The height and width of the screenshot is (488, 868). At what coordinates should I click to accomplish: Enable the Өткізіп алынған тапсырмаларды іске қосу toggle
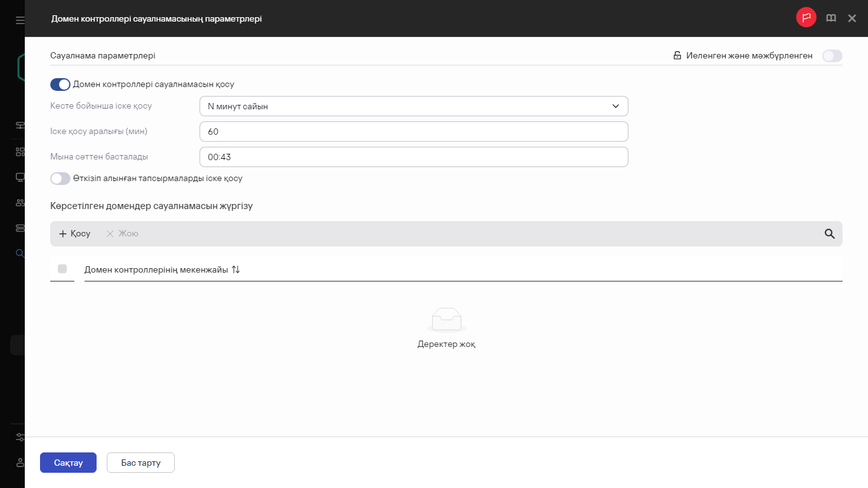60,179
